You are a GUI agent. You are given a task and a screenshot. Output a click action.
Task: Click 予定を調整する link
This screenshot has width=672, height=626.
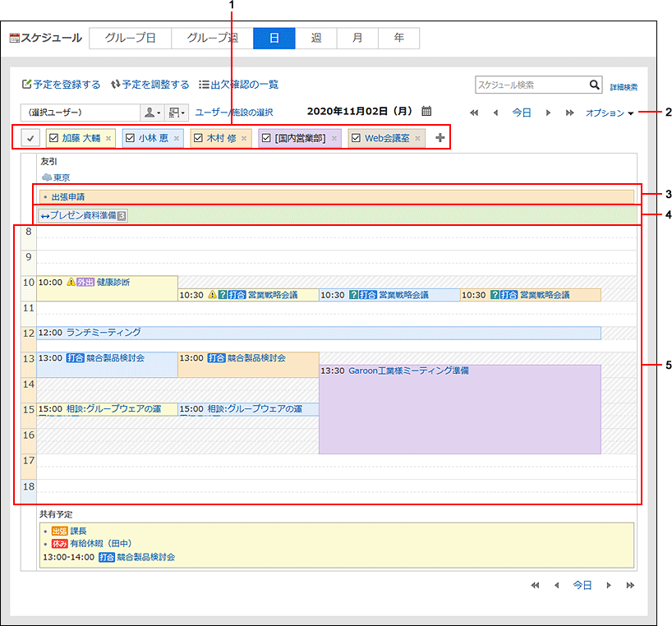tap(150, 85)
